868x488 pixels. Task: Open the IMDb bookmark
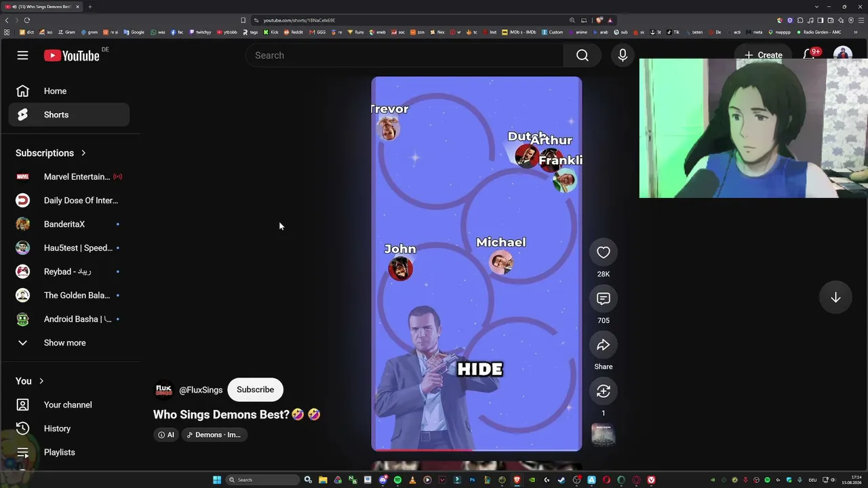(x=519, y=32)
